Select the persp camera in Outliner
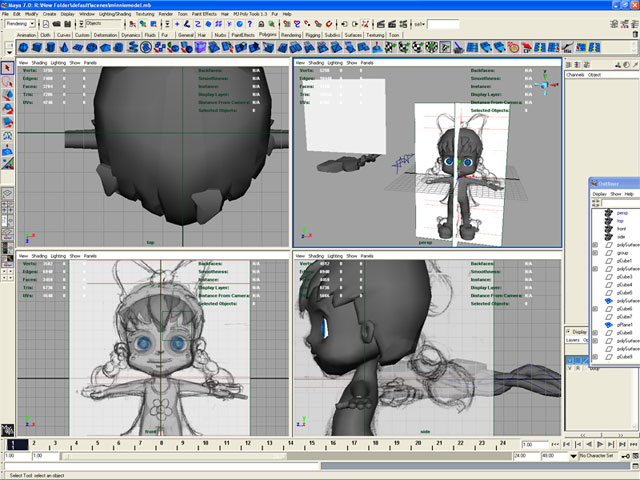 click(622, 213)
